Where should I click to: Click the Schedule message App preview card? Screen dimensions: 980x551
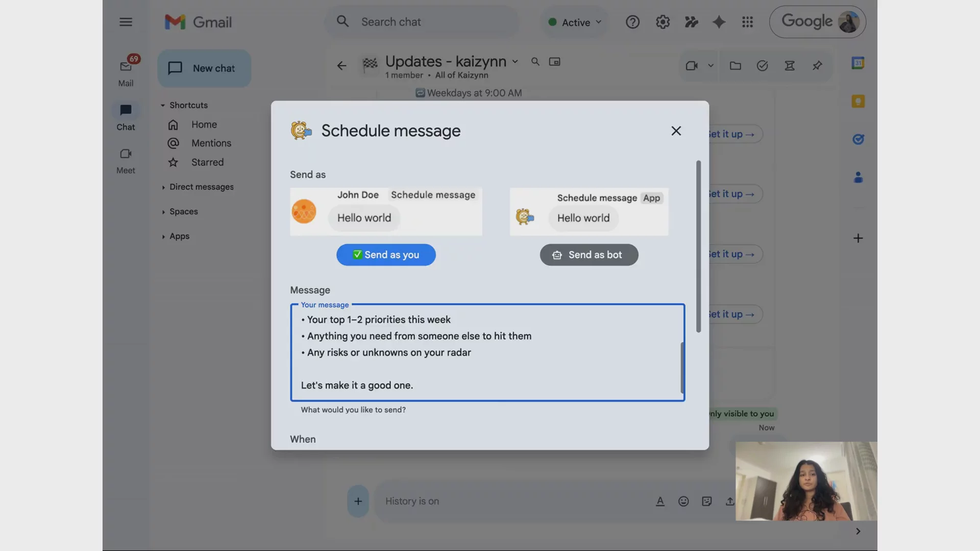click(x=589, y=212)
